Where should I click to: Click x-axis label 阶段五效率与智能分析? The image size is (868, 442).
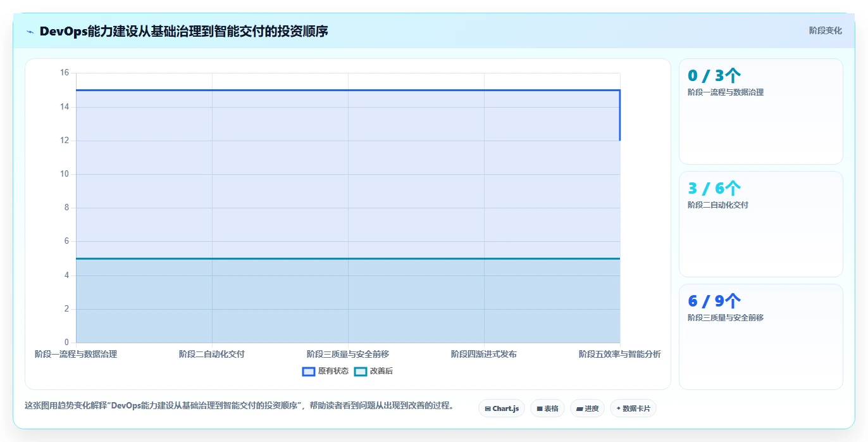click(x=620, y=354)
